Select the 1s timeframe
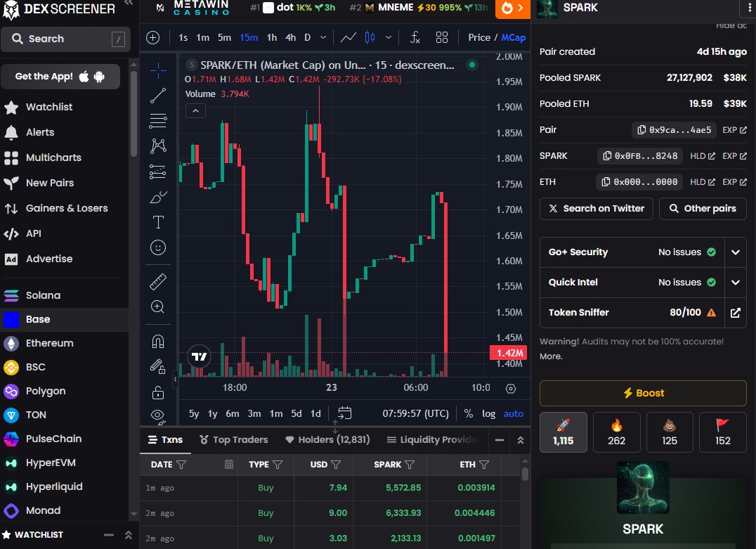Image resolution: width=756 pixels, height=549 pixels. (x=183, y=38)
